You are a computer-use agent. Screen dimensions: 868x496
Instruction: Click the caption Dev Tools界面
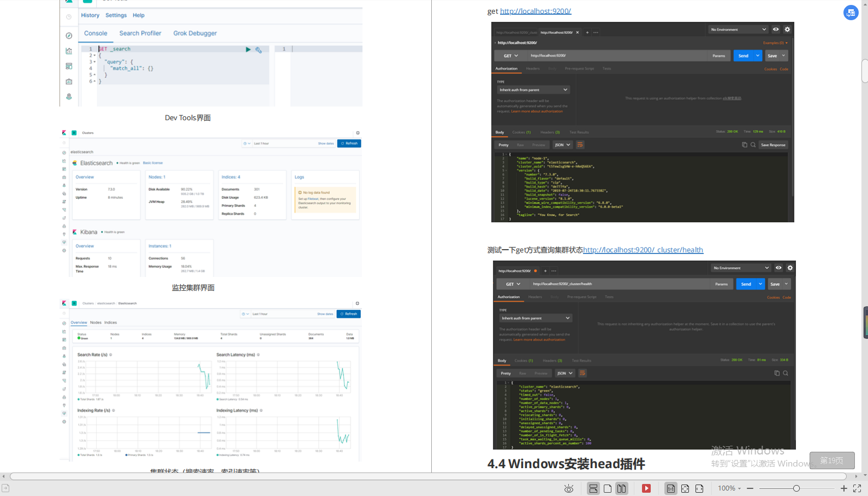188,118
